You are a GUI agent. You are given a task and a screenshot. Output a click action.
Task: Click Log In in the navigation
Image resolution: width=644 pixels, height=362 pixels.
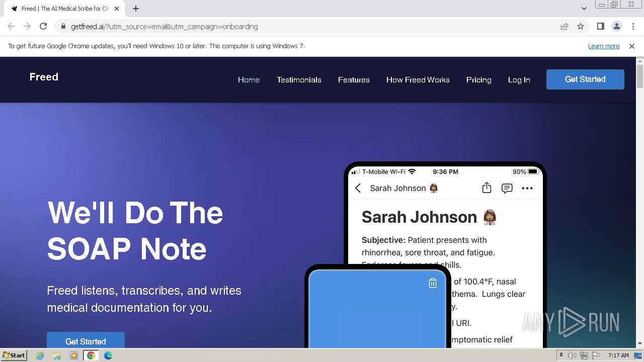(519, 79)
